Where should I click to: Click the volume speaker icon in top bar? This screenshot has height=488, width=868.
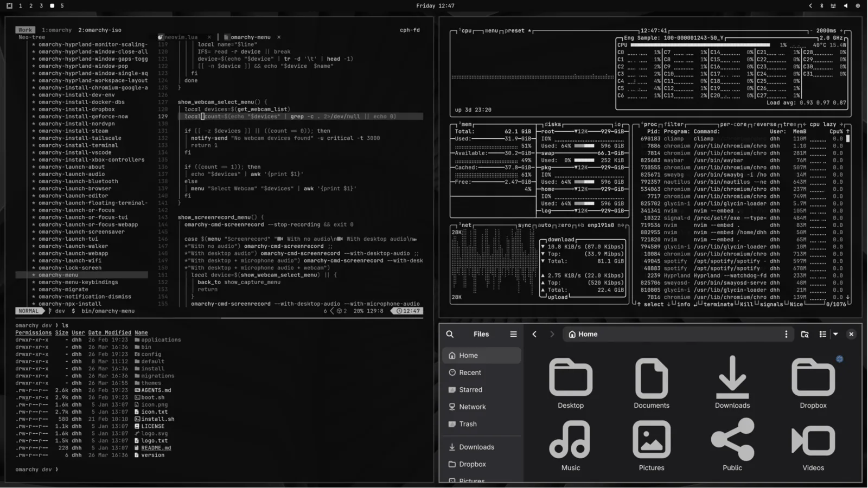(x=845, y=5)
